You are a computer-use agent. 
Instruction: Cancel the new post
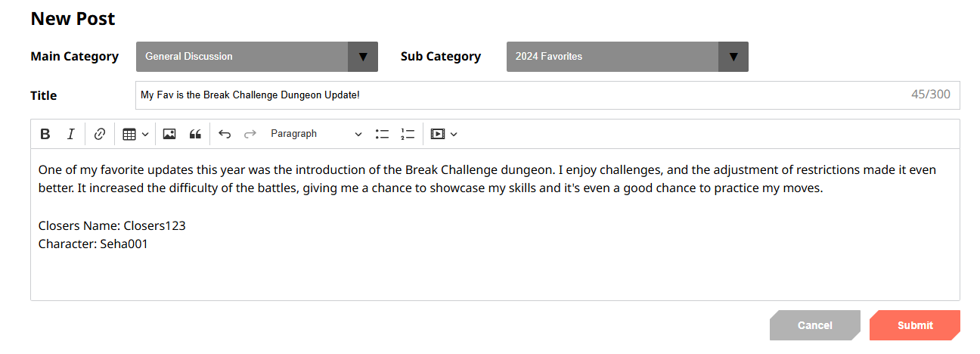click(x=814, y=325)
